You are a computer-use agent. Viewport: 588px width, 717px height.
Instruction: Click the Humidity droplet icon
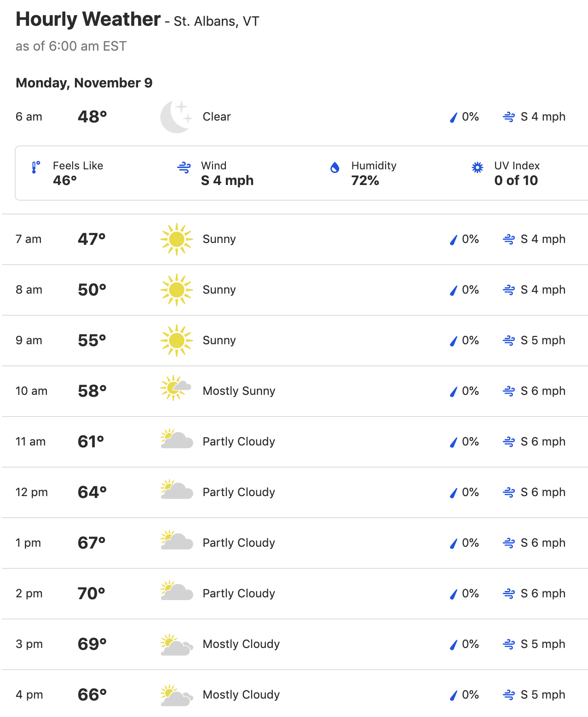(335, 168)
